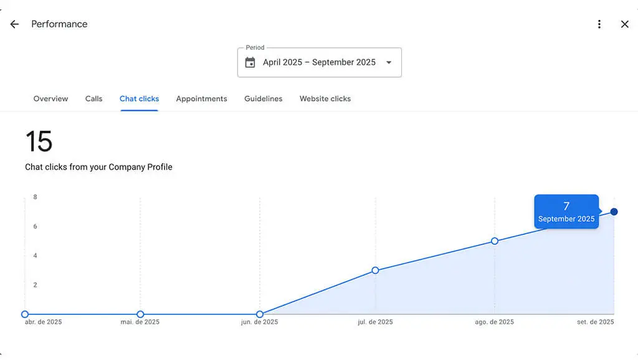Open the three-dot overflow menu
The height and width of the screenshot is (364, 638).
pyautogui.click(x=599, y=24)
